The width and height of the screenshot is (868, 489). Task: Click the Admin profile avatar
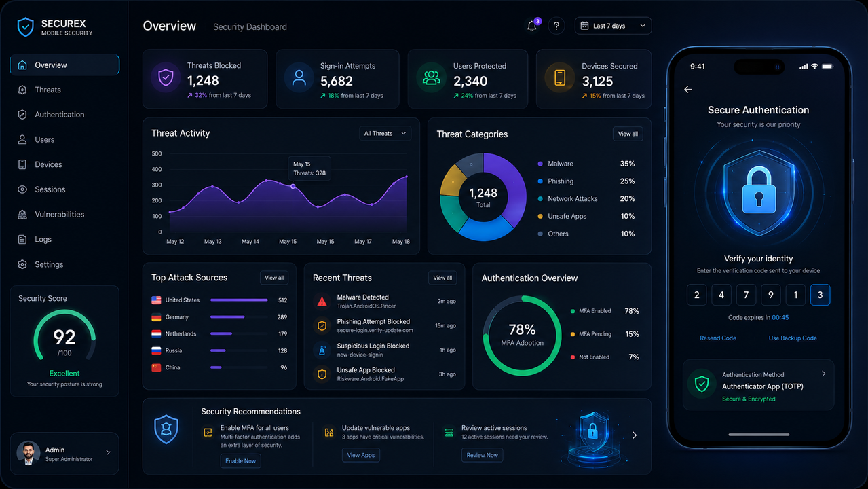tap(28, 453)
